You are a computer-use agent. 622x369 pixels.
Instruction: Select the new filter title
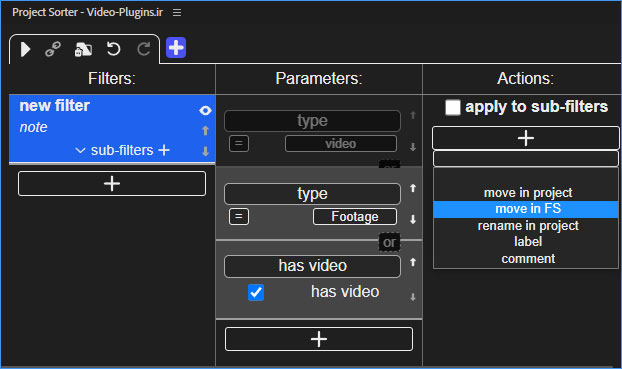(55, 106)
